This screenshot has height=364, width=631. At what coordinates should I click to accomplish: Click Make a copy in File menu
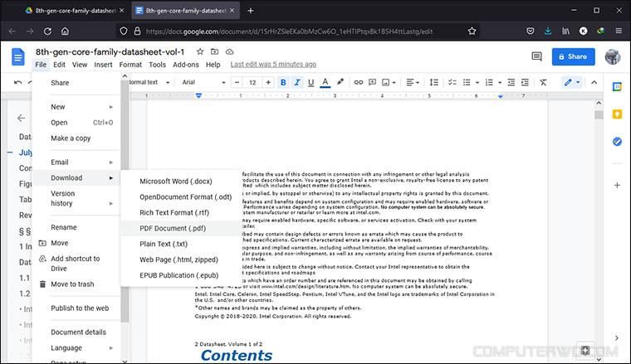click(76, 138)
